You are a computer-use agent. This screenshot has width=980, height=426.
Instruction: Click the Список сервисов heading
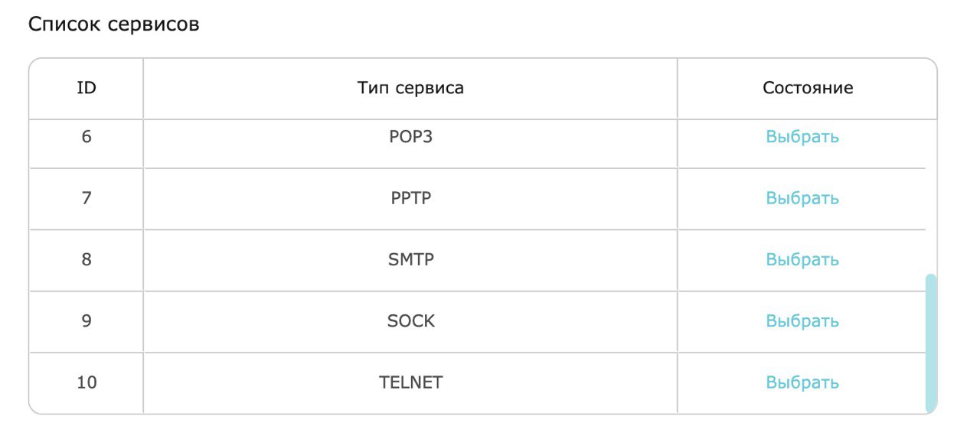(114, 24)
